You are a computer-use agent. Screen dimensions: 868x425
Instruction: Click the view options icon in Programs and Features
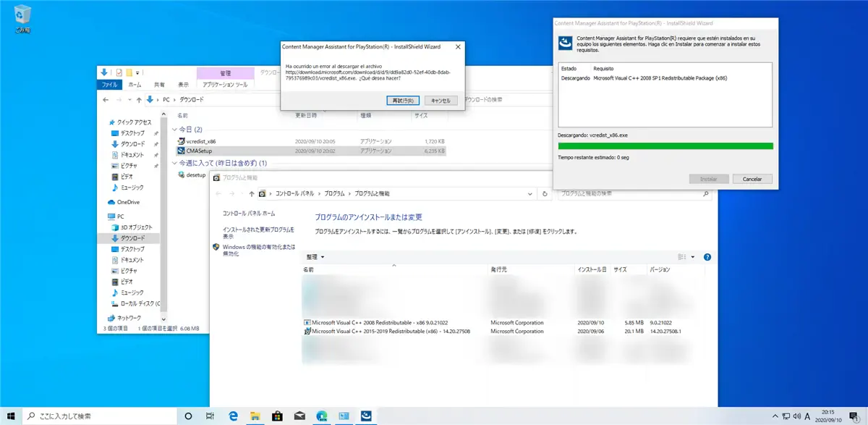681,257
